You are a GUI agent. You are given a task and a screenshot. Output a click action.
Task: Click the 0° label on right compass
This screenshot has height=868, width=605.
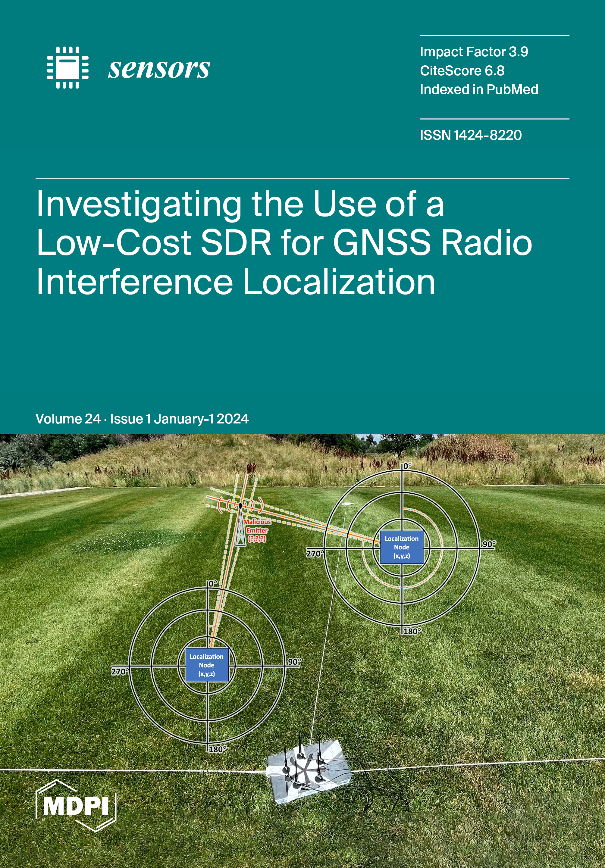coord(407,466)
